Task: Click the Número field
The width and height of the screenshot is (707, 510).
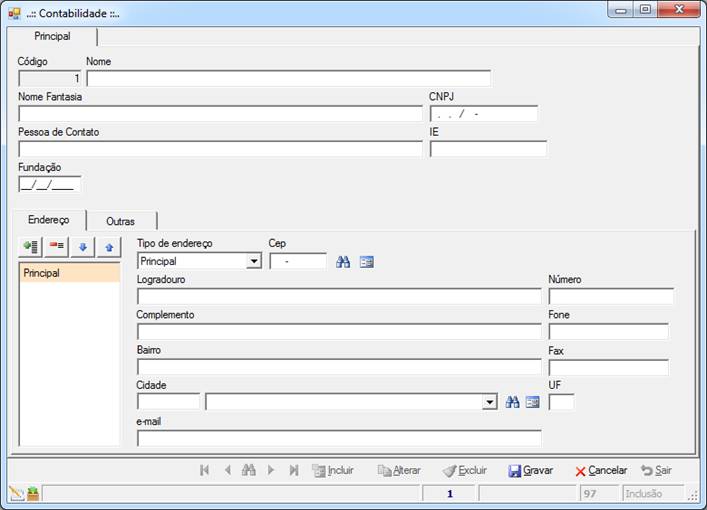Action: click(x=611, y=296)
